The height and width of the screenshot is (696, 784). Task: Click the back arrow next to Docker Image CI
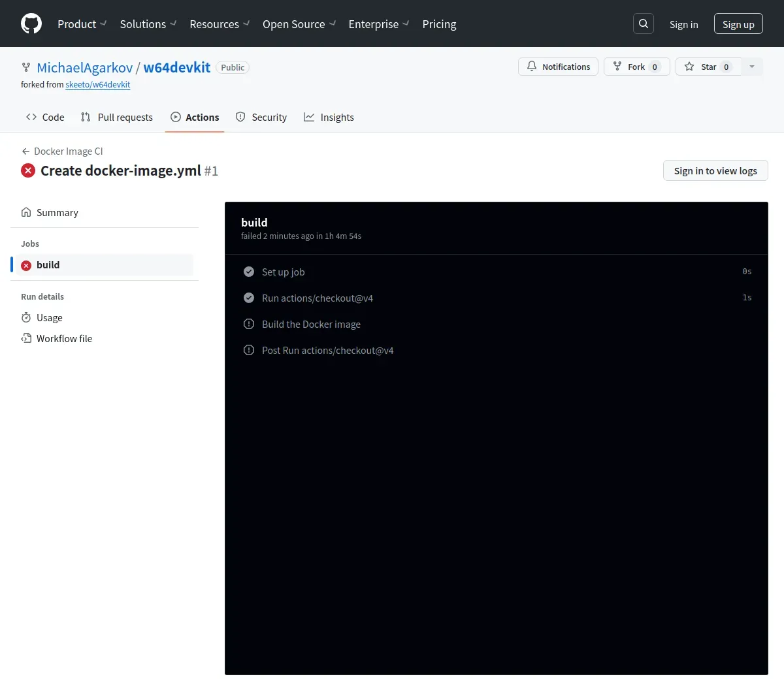(x=25, y=151)
